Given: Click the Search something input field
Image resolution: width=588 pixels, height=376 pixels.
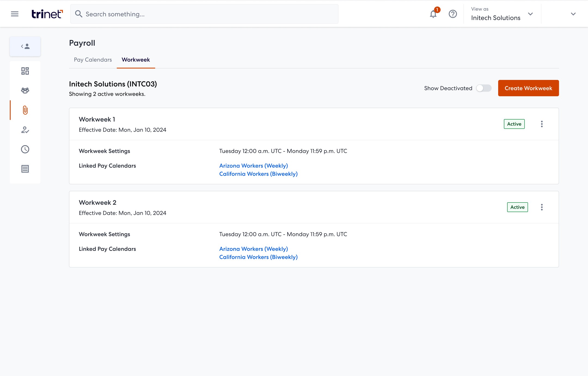Looking at the screenshot, I should [204, 14].
